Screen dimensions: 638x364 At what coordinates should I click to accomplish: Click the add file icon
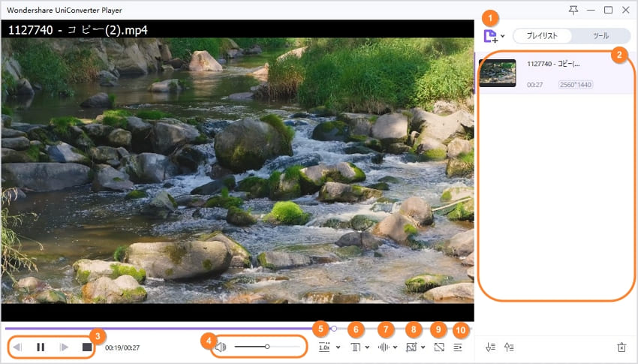[490, 36]
